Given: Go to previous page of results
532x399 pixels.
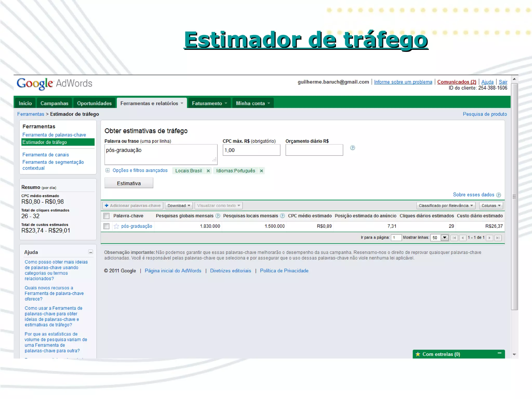Looking at the screenshot, I should 463,238.
